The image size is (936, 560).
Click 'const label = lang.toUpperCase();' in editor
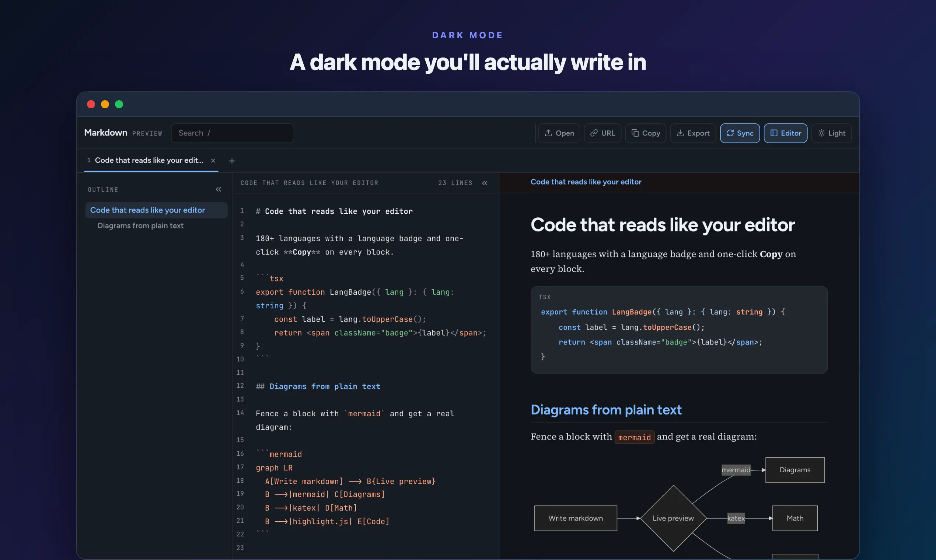(x=350, y=319)
